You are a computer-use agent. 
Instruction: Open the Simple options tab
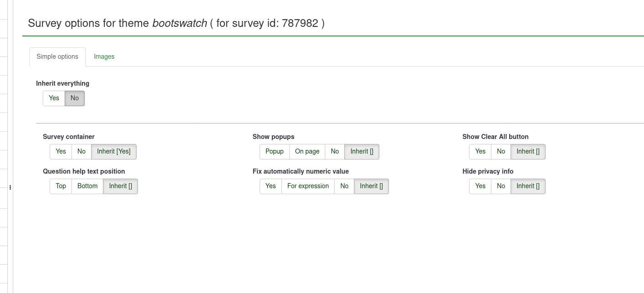click(57, 57)
